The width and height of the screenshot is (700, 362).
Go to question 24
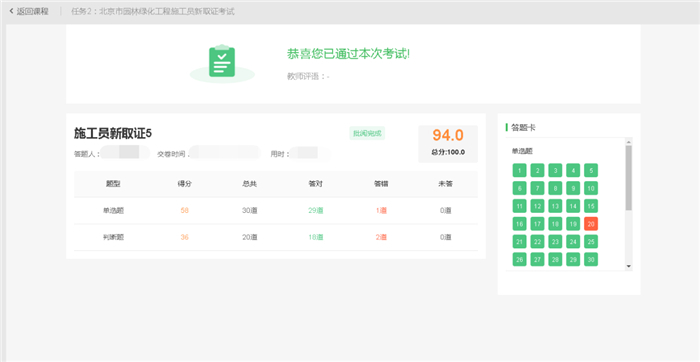573,242
